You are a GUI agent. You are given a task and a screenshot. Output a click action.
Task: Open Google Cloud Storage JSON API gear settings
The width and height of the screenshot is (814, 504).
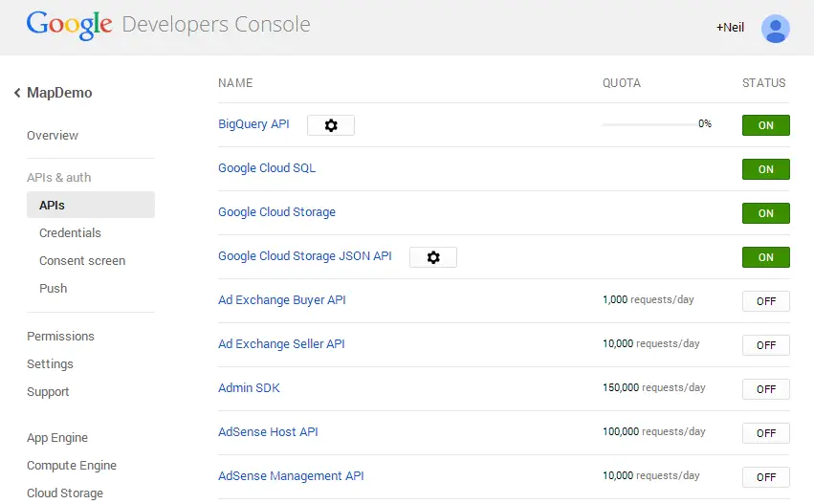point(433,257)
